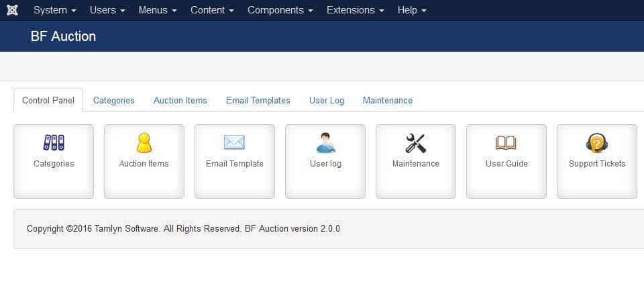The height and width of the screenshot is (282, 644).
Task: Click the Email Template card label
Action: tap(235, 164)
